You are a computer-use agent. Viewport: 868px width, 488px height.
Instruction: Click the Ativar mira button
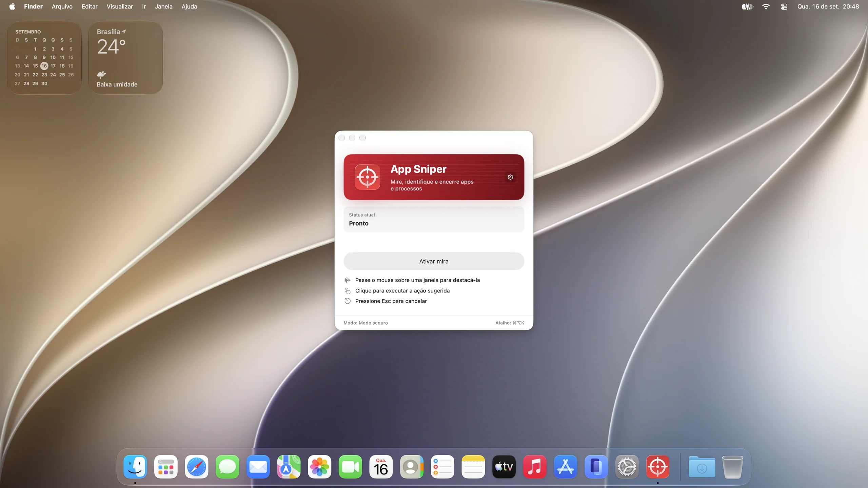coord(434,261)
